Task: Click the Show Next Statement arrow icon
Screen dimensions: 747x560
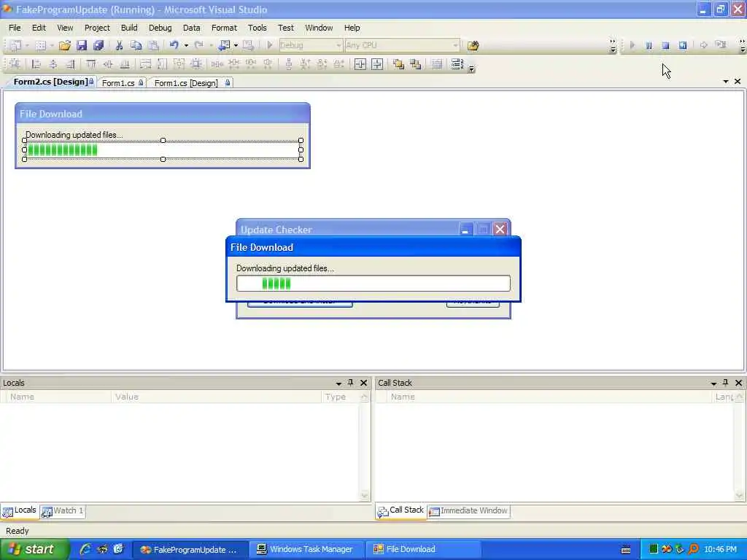Action: 704,45
